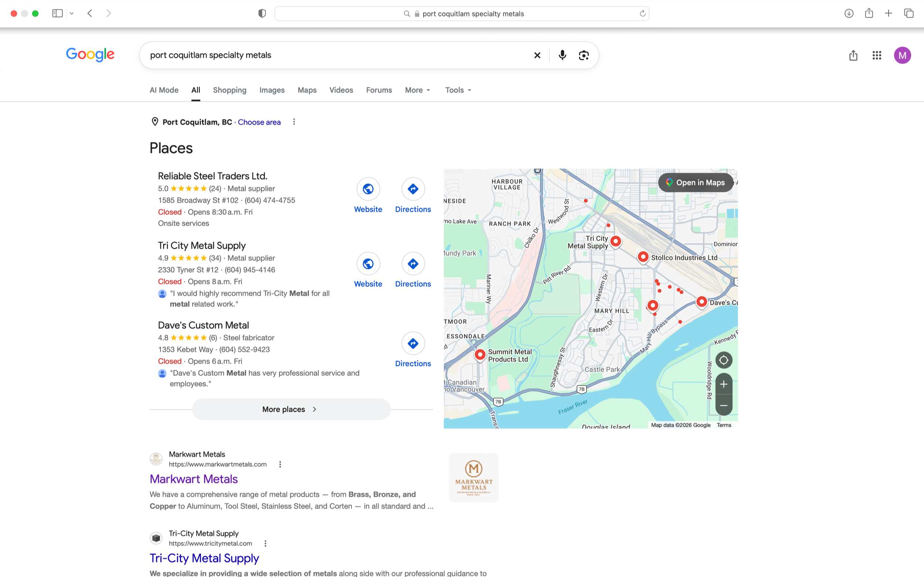The width and height of the screenshot is (924, 577).
Task: Open Tri-City Metal Supply result options menu
Action: point(265,543)
